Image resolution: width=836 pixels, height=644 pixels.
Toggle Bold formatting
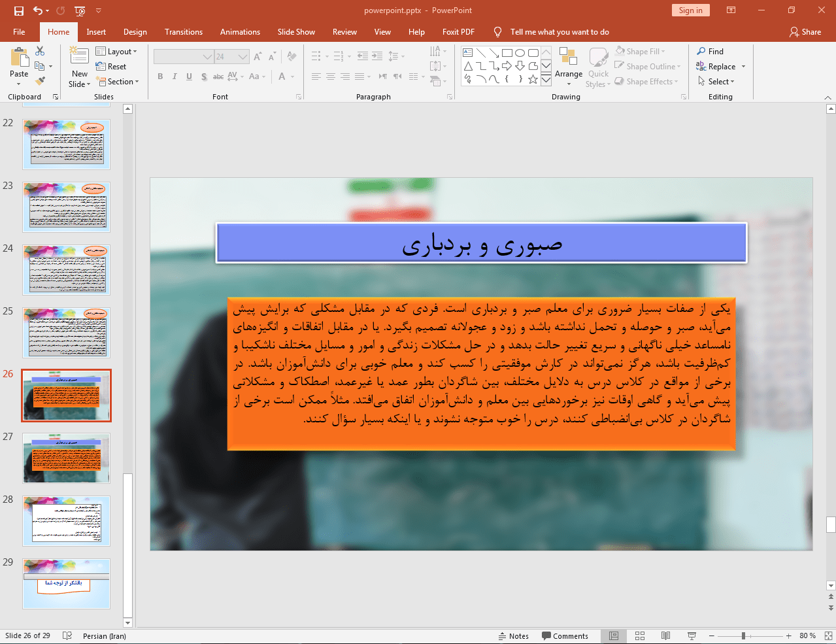click(160, 76)
